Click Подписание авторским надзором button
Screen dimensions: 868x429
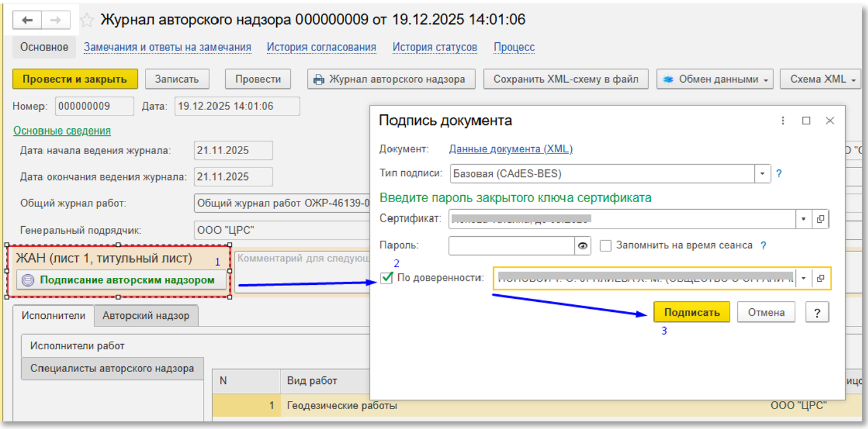121,280
